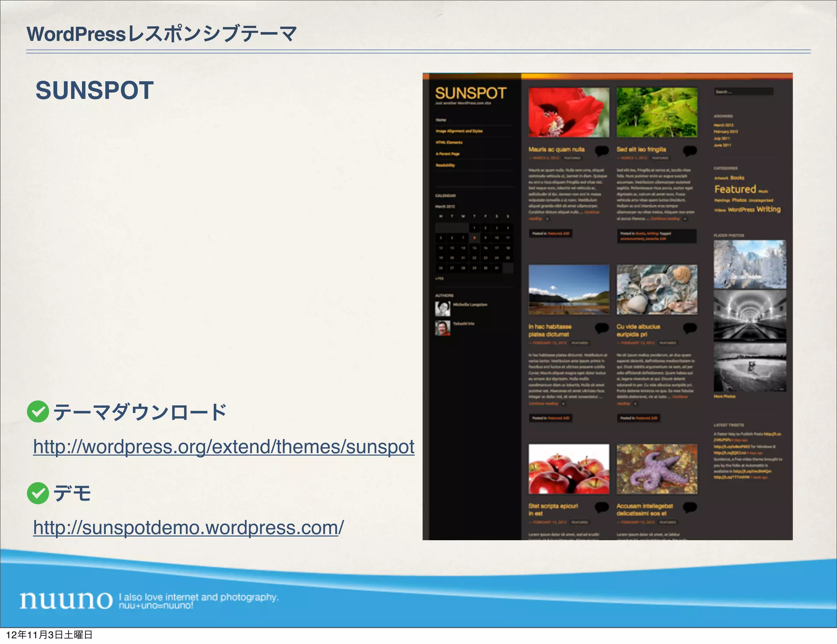
Task: Click the SUNSPOT site title in the screenshot
Action: 471,93
